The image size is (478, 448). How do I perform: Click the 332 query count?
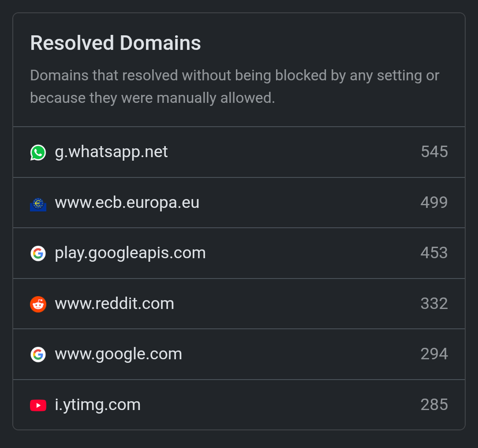pos(434,304)
